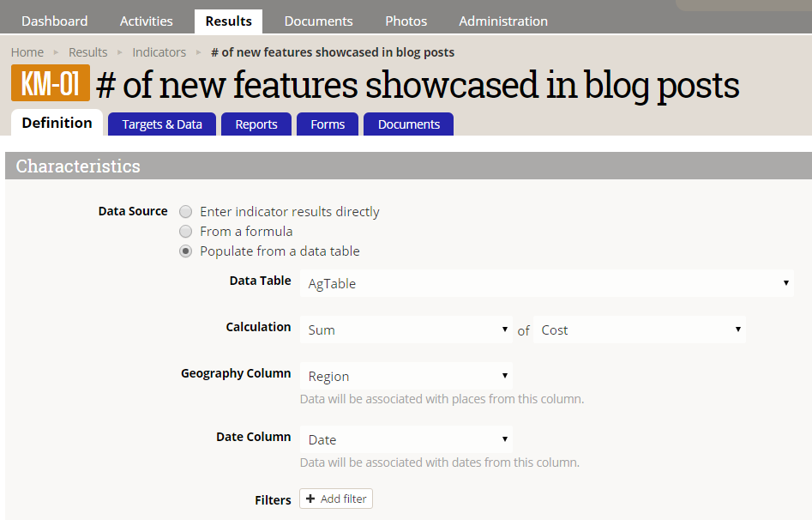Expand the Date Column dropdown

(406, 439)
